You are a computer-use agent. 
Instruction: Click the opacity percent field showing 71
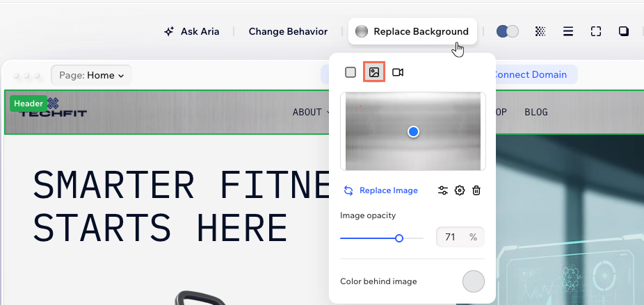[x=460, y=237]
